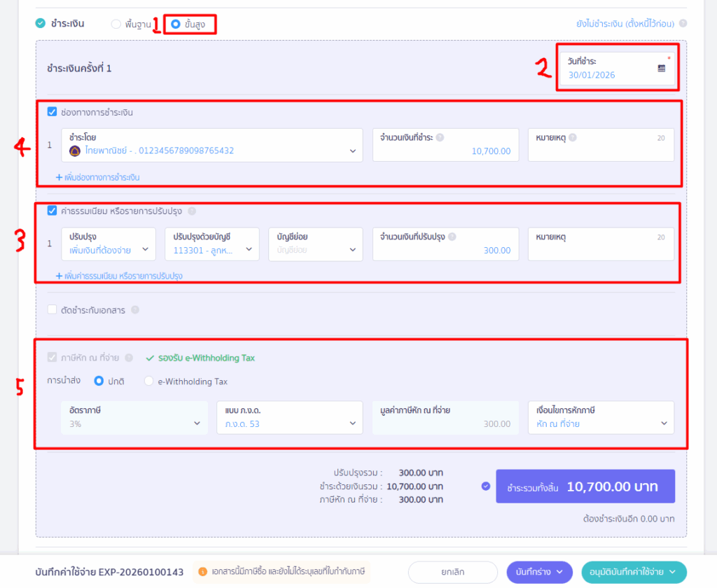717x588 pixels.
Task: Click info icon beside หมายเหตุ in payment channel
Action: click(x=572, y=138)
